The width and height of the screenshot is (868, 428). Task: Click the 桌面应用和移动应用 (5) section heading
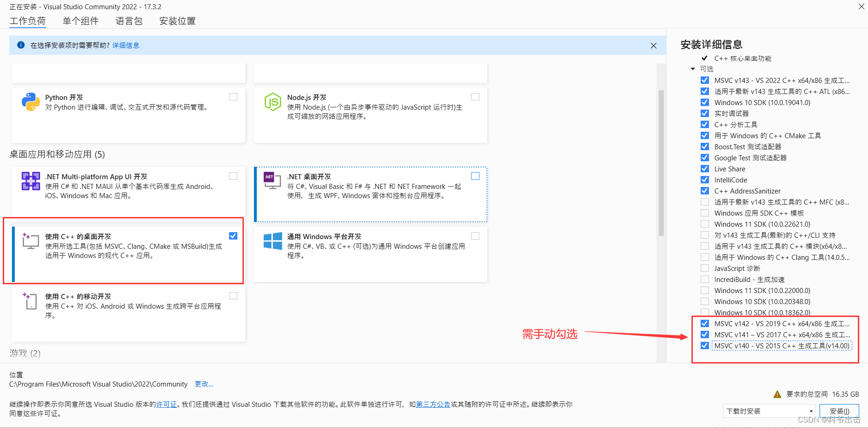point(57,154)
